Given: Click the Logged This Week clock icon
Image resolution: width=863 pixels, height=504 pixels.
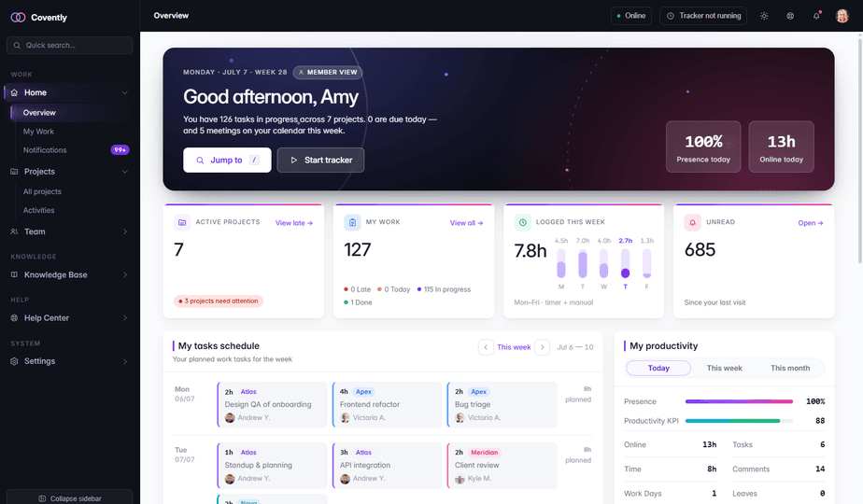Looking at the screenshot, I should click(x=522, y=222).
